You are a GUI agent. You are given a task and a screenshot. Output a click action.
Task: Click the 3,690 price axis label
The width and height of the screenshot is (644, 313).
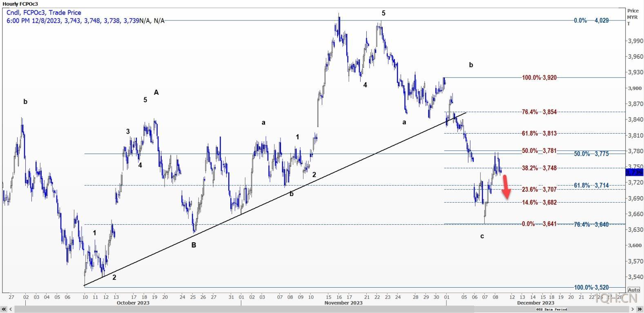635,198
